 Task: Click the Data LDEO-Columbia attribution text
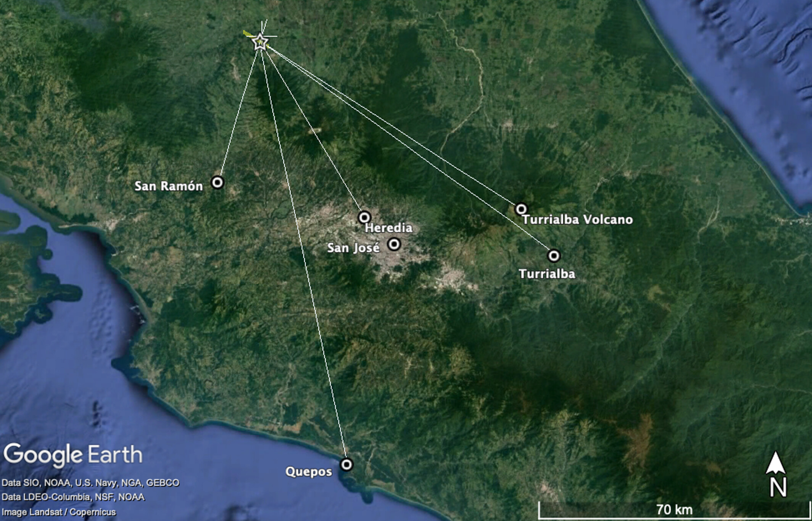73,497
